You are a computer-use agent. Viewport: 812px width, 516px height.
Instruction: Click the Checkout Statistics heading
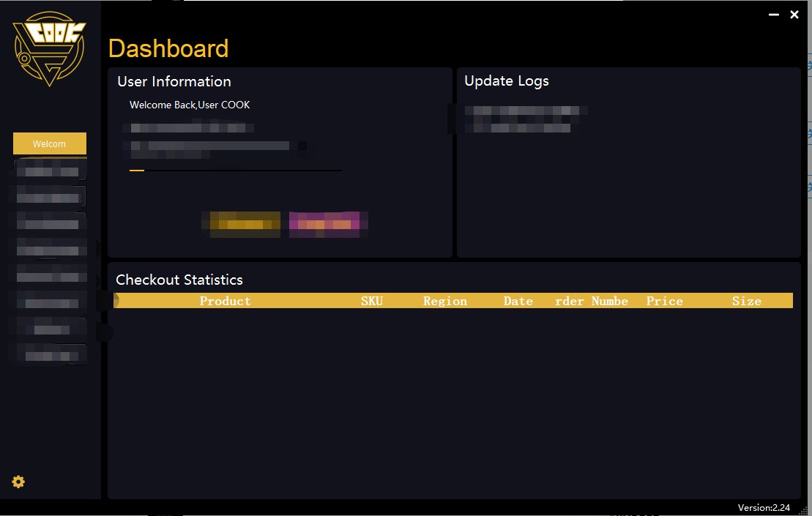tap(179, 280)
